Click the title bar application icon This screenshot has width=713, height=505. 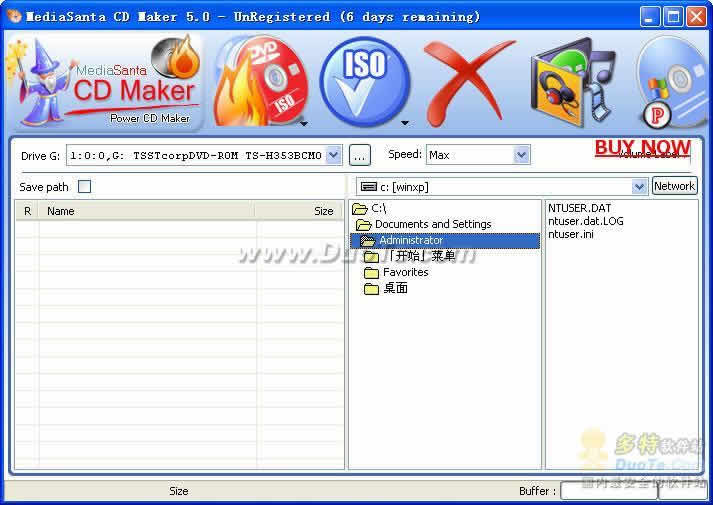pos(14,16)
